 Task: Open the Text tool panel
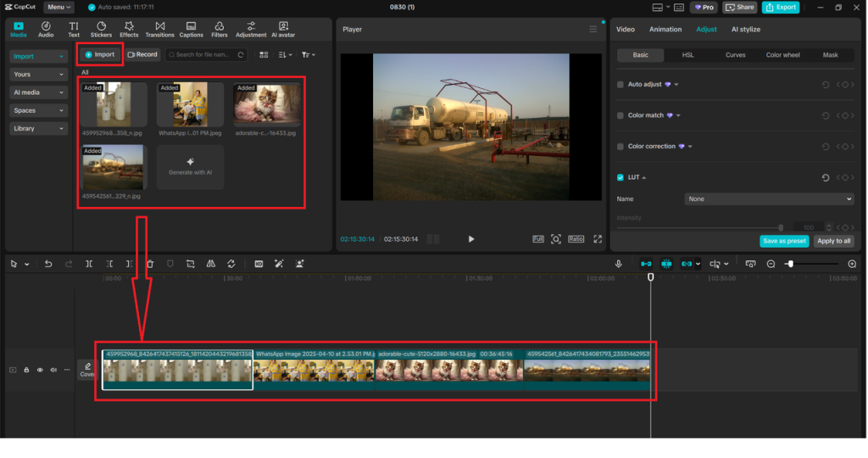74,30
